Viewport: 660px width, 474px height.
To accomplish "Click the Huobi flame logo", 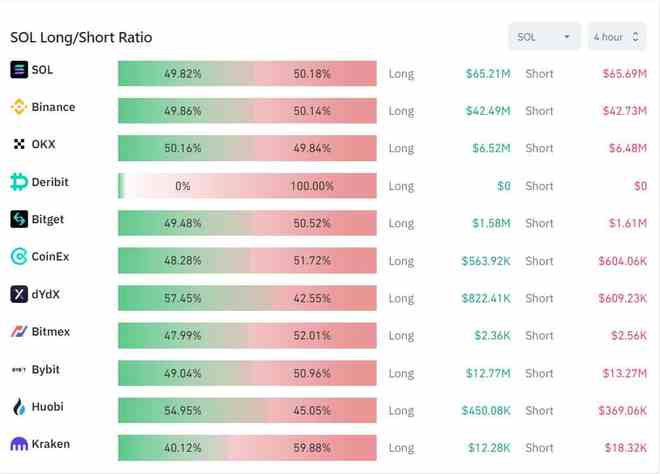I will click(19, 407).
